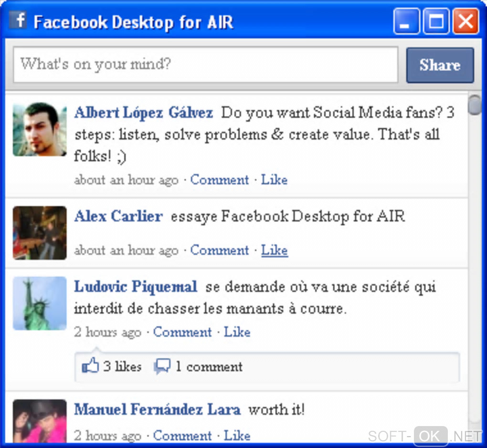Viewport: 487px width, 448px height.
Task: Click the speech bubble icon beside 1 comment
Action: [162, 366]
